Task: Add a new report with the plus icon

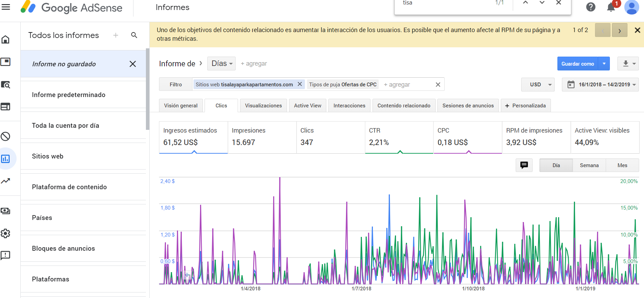Action: click(116, 35)
